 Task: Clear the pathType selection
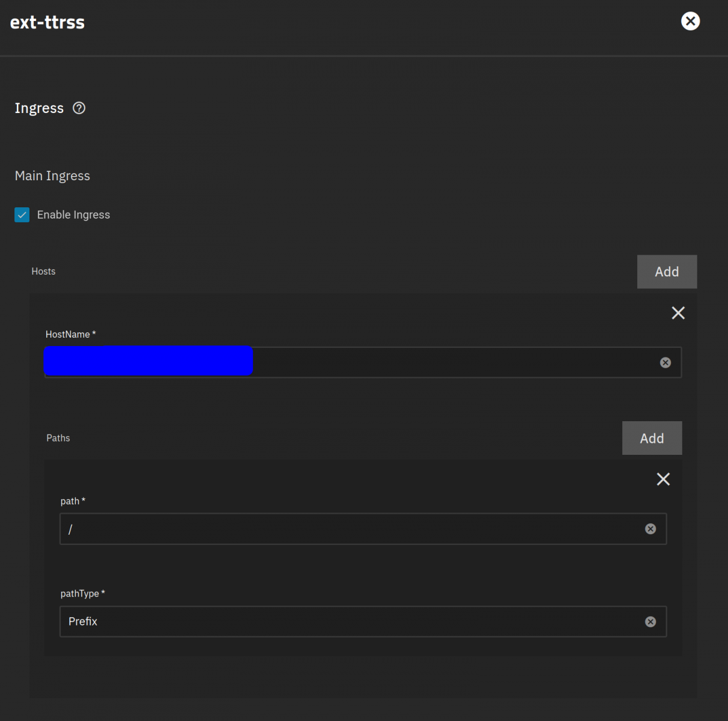650,622
